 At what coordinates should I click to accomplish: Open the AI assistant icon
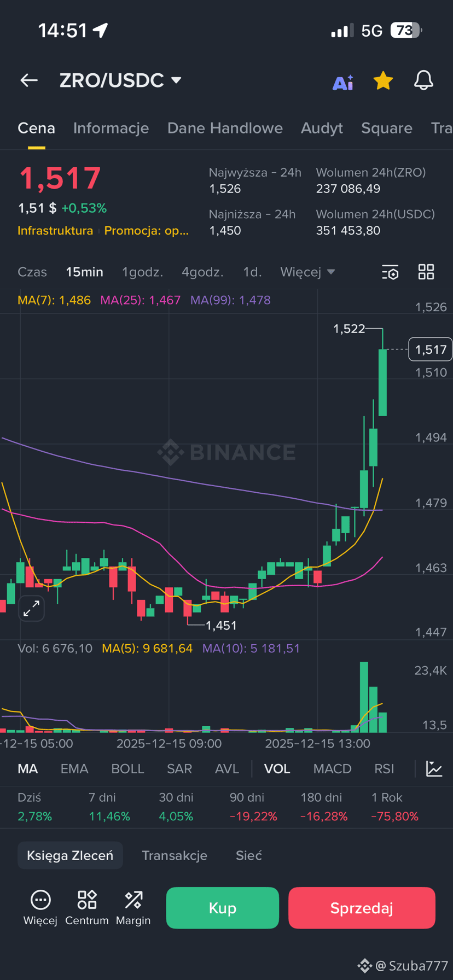click(343, 82)
